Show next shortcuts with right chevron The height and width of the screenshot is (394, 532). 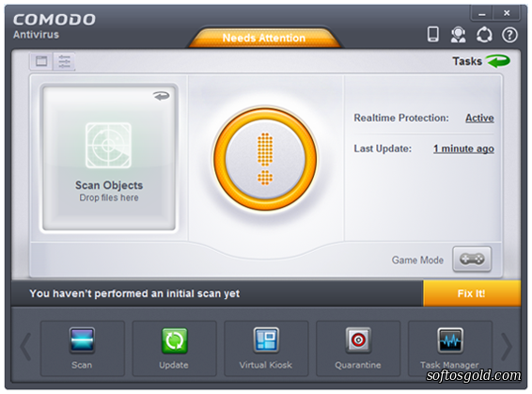(507, 347)
